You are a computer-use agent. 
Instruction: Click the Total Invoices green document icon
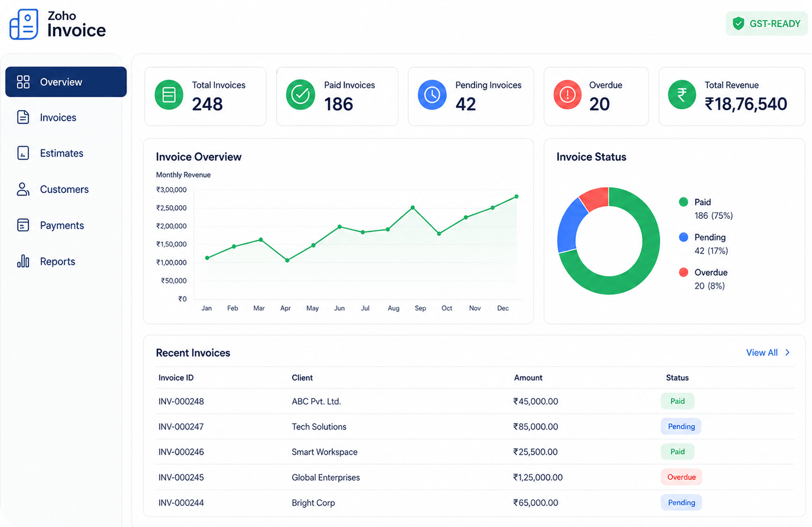click(x=169, y=94)
